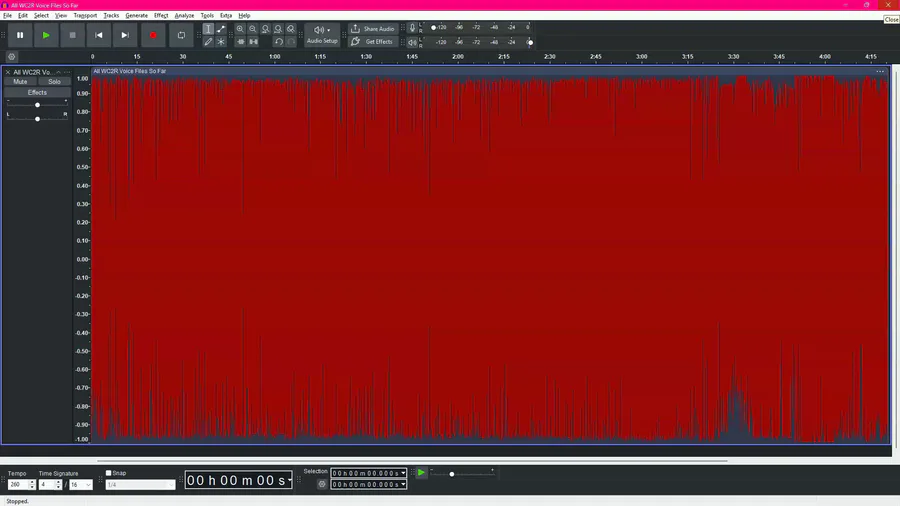Increase the Tempo using its spinner arrows
900x506 pixels.
32,482
